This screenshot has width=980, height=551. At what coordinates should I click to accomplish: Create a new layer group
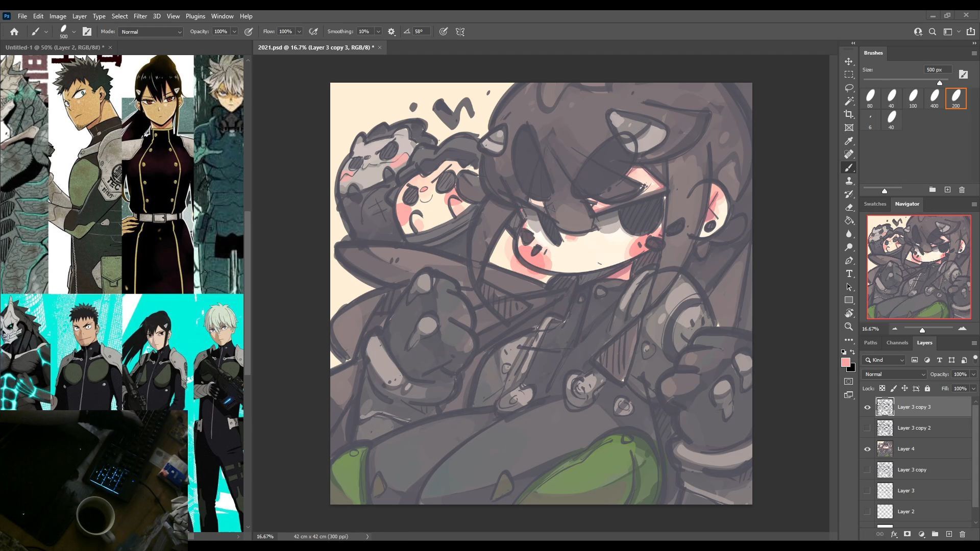935,534
